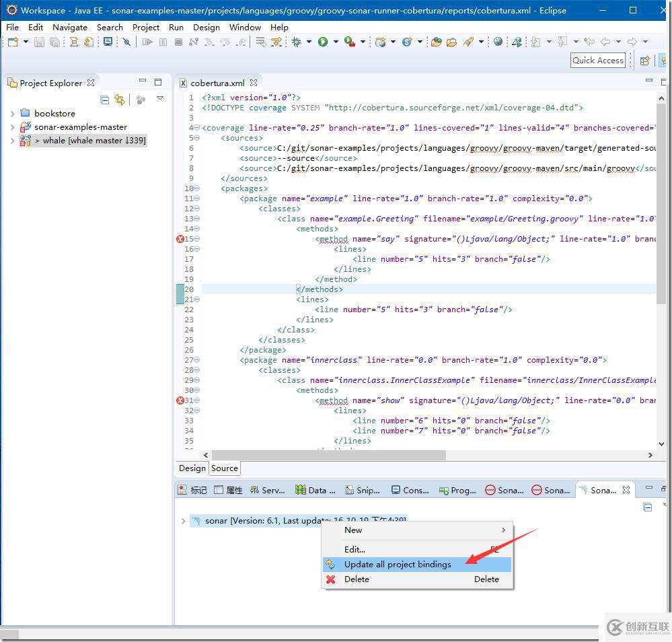Screen dimensions: 672x642
Task: Click the Step Over icon
Action: (x=225, y=42)
